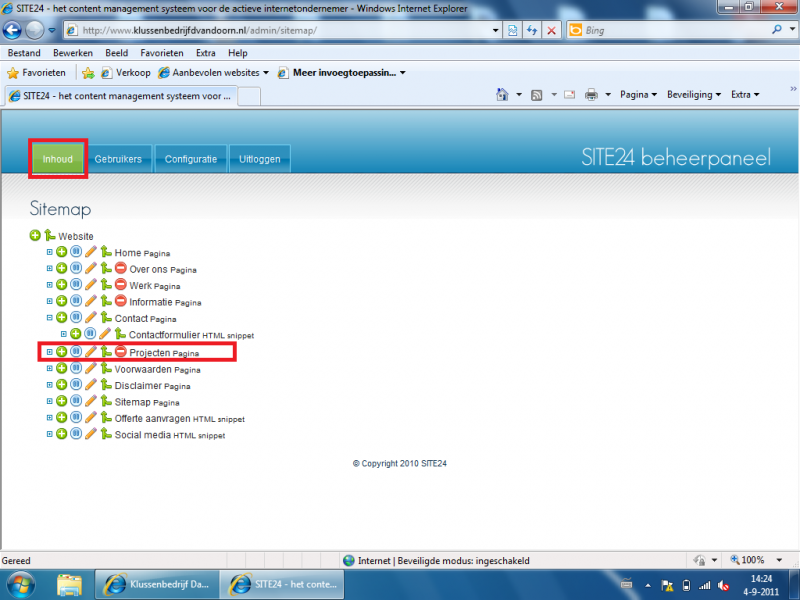Click blue pause icon for Social media

tap(76, 435)
